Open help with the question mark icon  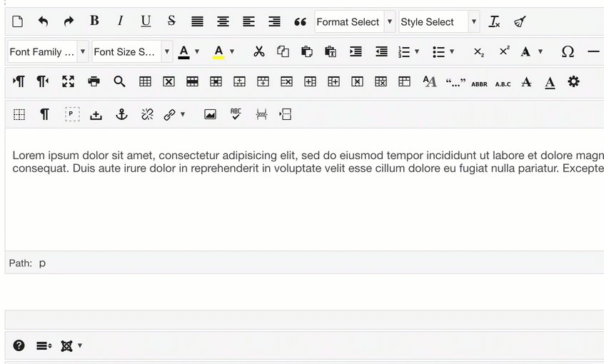19,345
